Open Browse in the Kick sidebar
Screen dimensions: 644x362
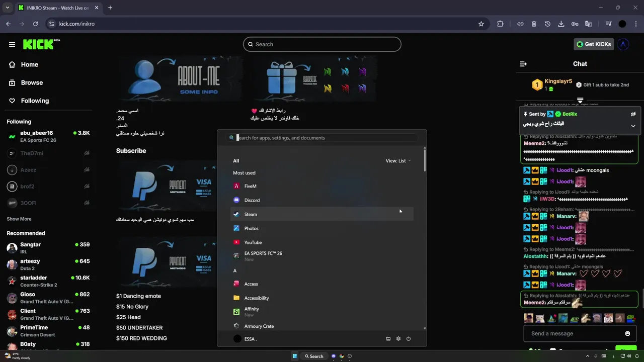click(26, 82)
